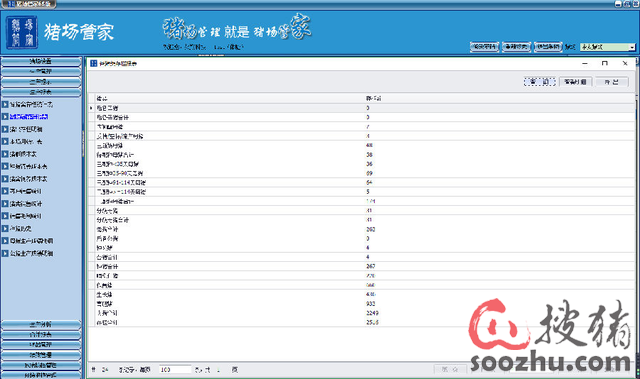This screenshot has width=640, height=379.
Task: Click arrow icon beside highlighted blue sidebar link
Action: (x=5, y=117)
